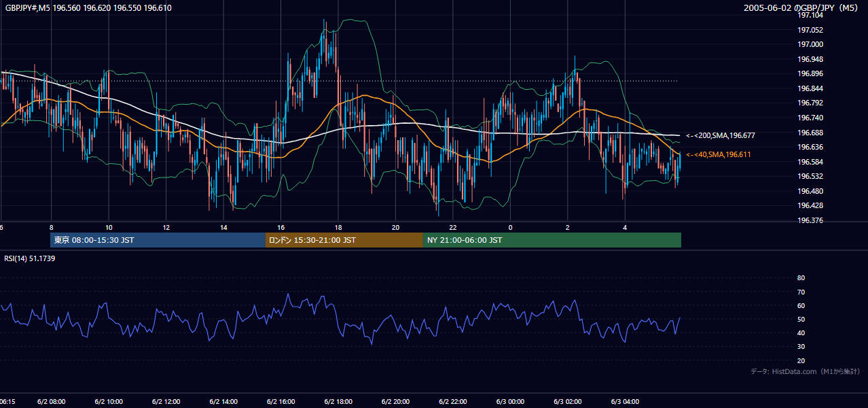
Task: Click price axis value 196.948
Action: pos(810,59)
